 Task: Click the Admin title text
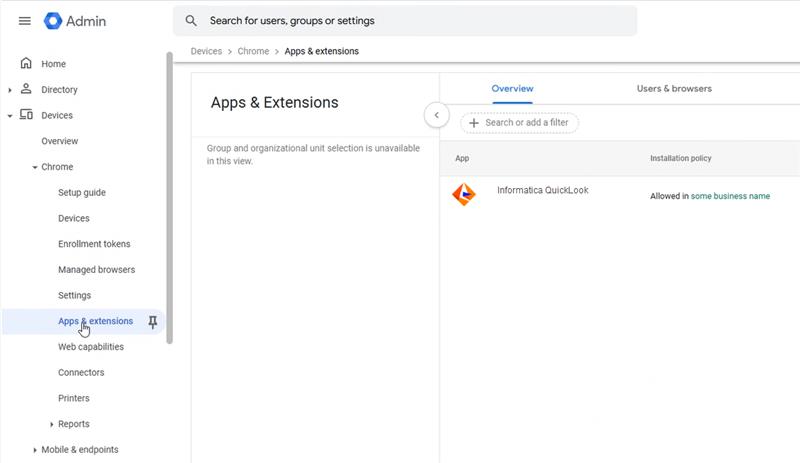click(x=86, y=21)
